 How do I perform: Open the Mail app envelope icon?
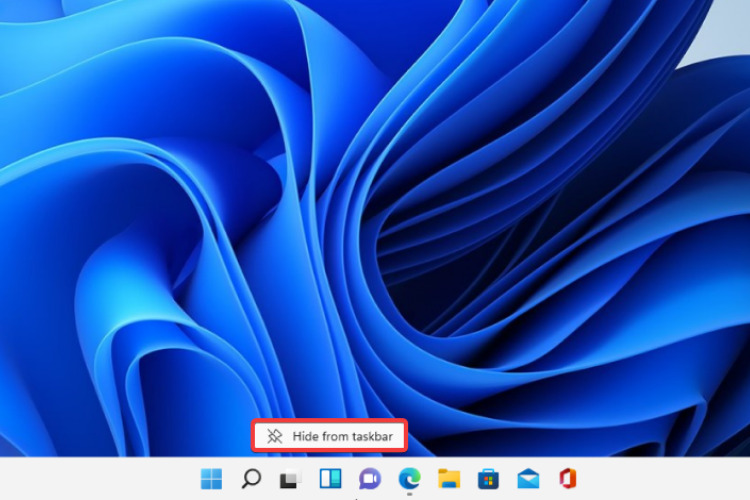pos(528,478)
